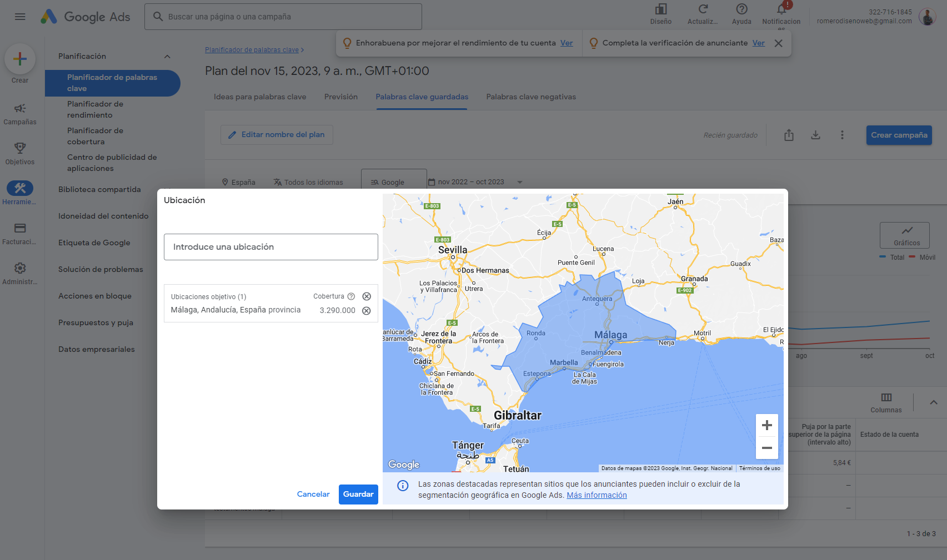
Task: Remove the Málaga province target location
Action: (x=367, y=311)
